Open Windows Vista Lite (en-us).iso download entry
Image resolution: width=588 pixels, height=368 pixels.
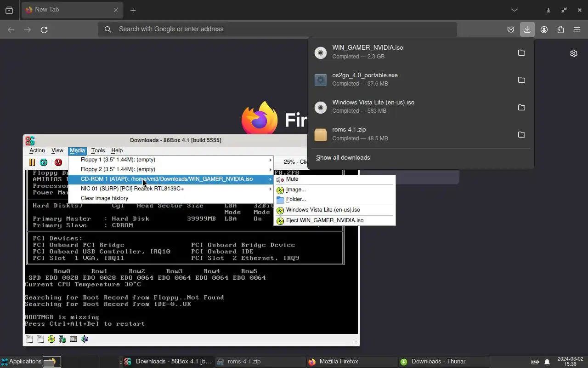pos(411,107)
